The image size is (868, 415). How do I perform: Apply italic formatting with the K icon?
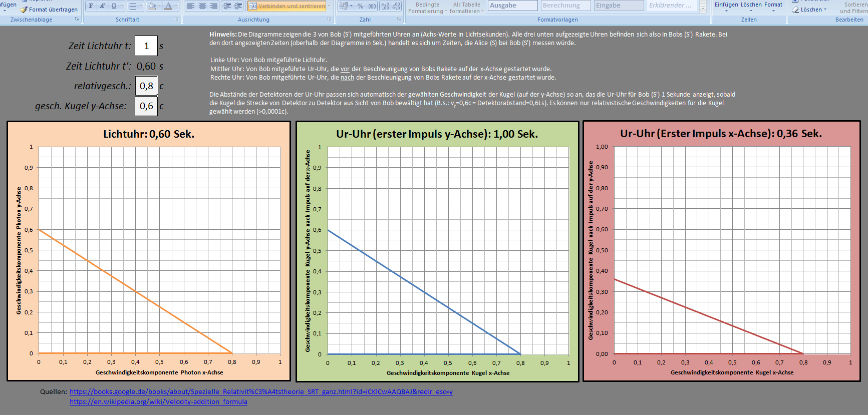tap(102, 6)
